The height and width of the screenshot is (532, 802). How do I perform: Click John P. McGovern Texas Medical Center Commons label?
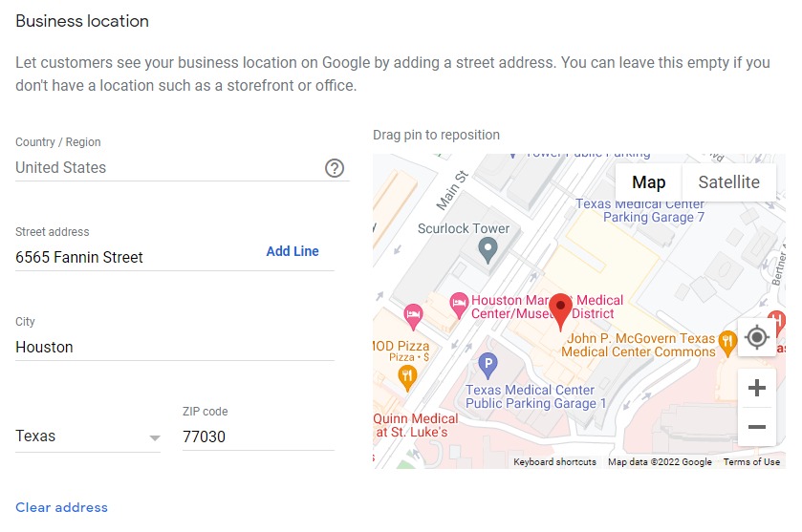639,345
